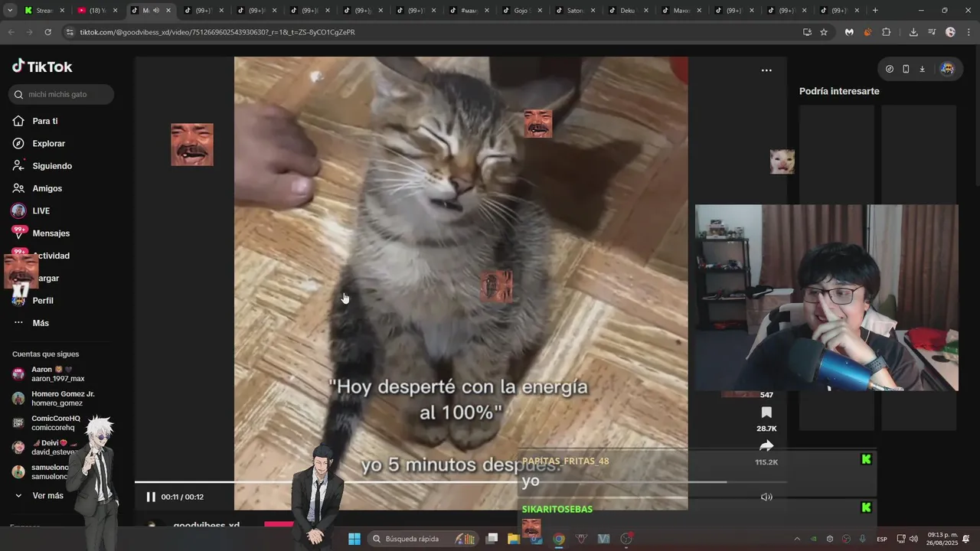980x551 pixels.
Task: Mute the playing tab via its speaker icon
Action: 156,11
